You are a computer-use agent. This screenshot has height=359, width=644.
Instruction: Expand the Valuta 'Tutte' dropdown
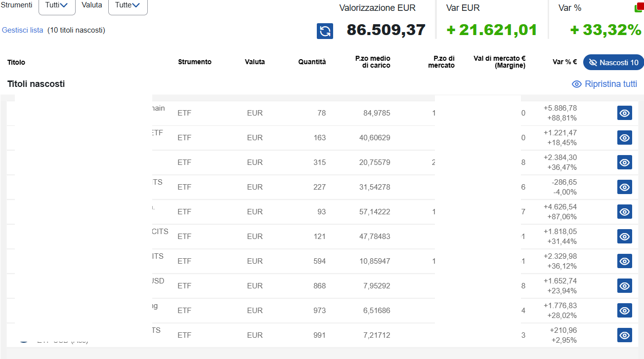click(128, 5)
